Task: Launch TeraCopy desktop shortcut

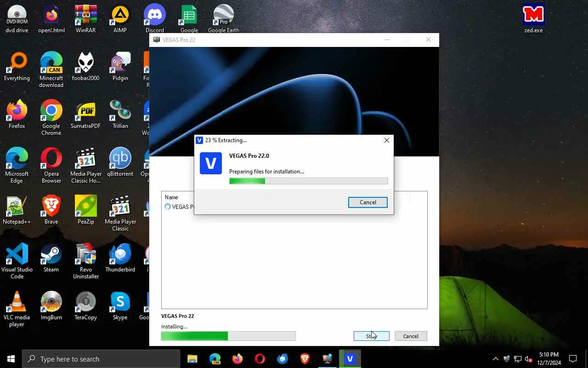Action: pyautogui.click(x=86, y=306)
